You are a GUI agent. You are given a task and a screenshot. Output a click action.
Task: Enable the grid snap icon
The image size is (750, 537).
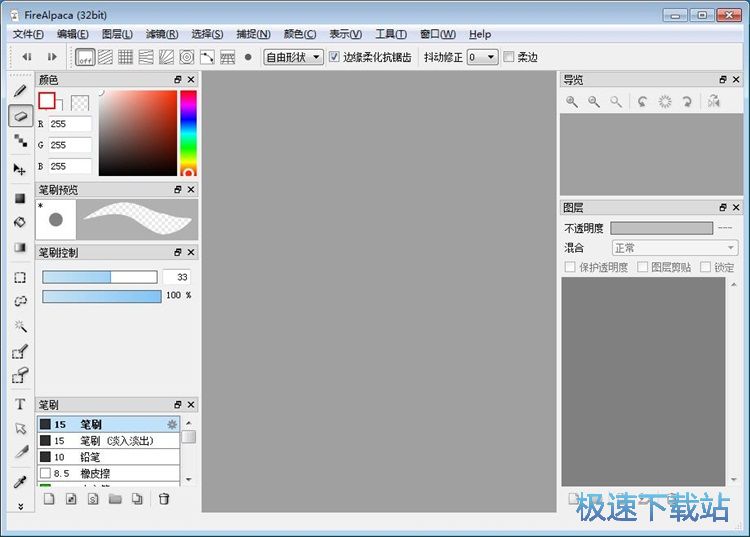click(126, 57)
